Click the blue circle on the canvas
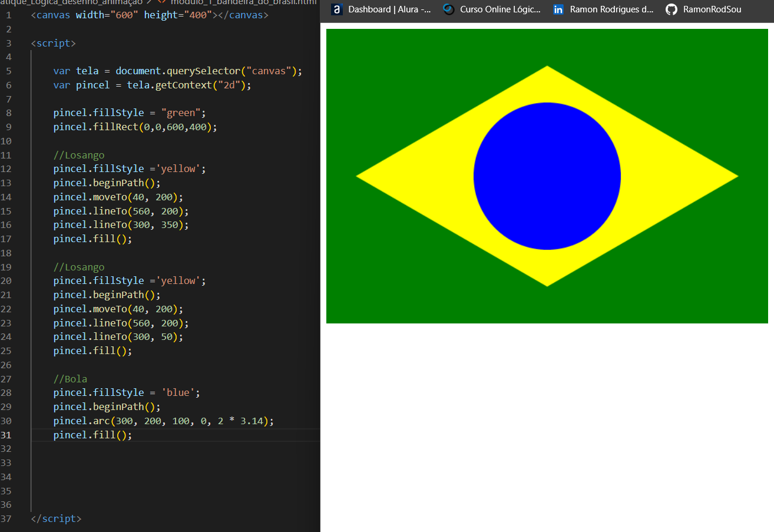Image resolution: width=774 pixels, height=532 pixels. tap(547, 176)
